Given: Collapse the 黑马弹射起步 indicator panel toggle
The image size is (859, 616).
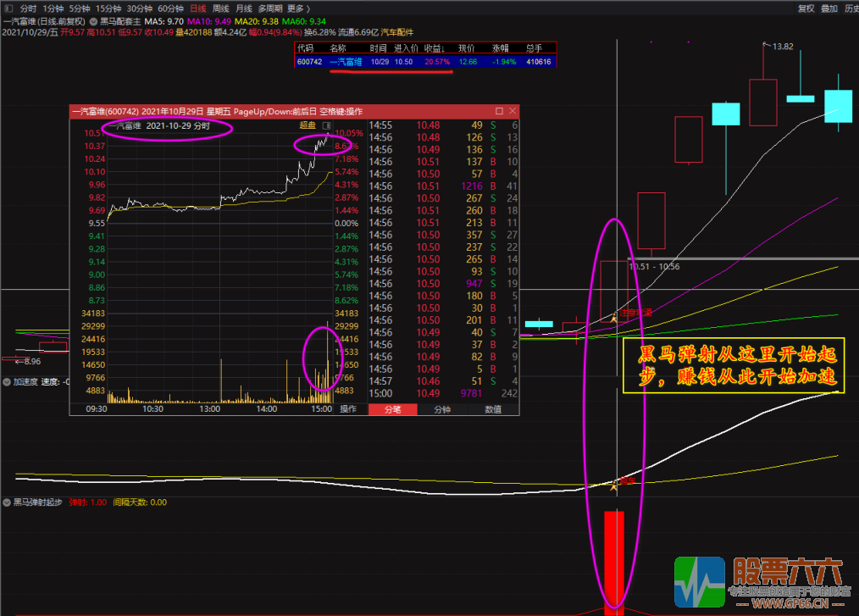Looking at the screenshot, I should (7, 502).
